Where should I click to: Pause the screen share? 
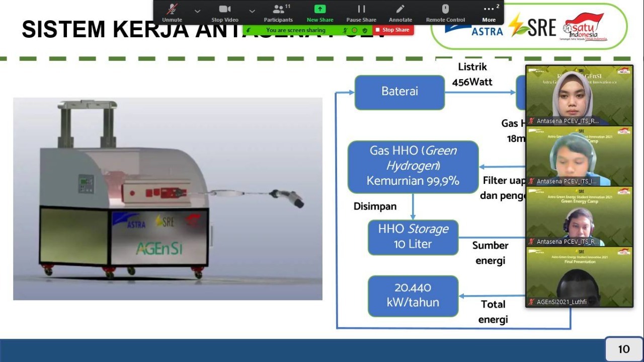click(x=361, y=12)
